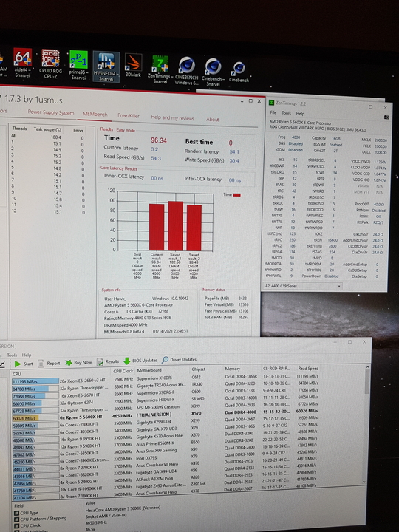399x532 pixels.
Task: Open the aida64 desktop shortcut icon
Action: point(22,63)
